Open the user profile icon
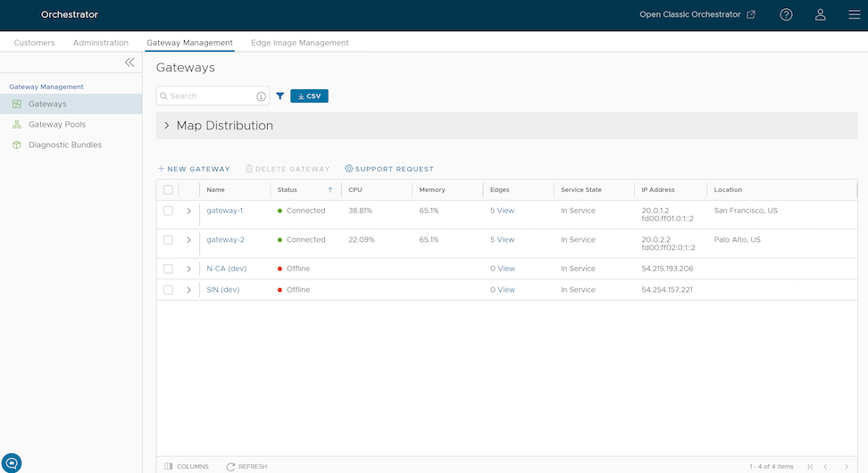Viewport: 868px width, 473px height. tap(820, 14)
